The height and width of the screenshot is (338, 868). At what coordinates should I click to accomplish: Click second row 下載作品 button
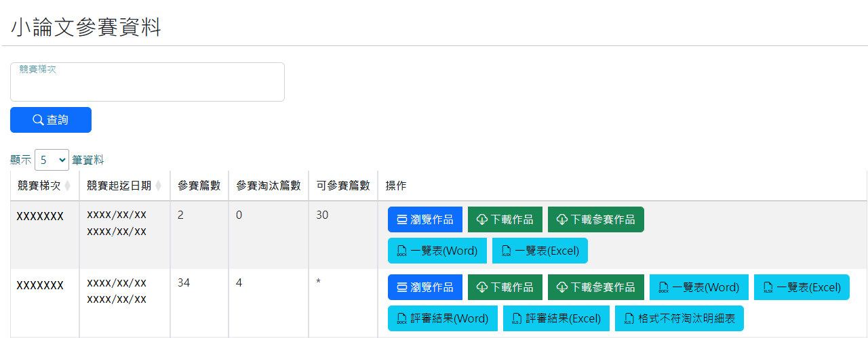[505, 287]
